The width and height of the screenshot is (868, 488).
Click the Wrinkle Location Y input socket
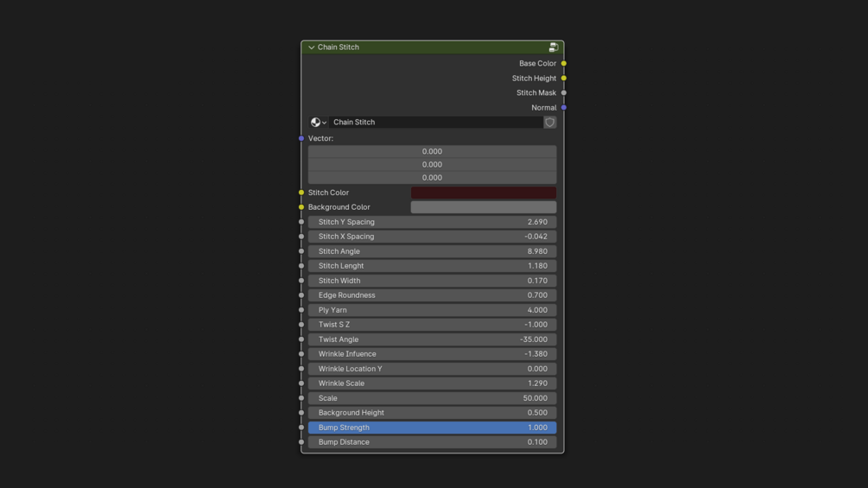[x=301, y=369]
